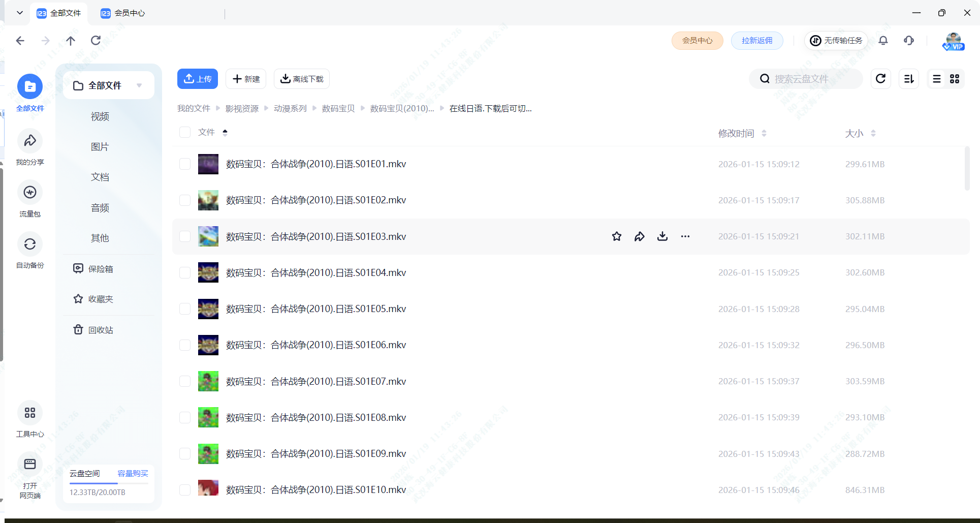980x523 pixels.
Task: Navigate to 影视资源 breadcrumb
Action: coord(242,108)
